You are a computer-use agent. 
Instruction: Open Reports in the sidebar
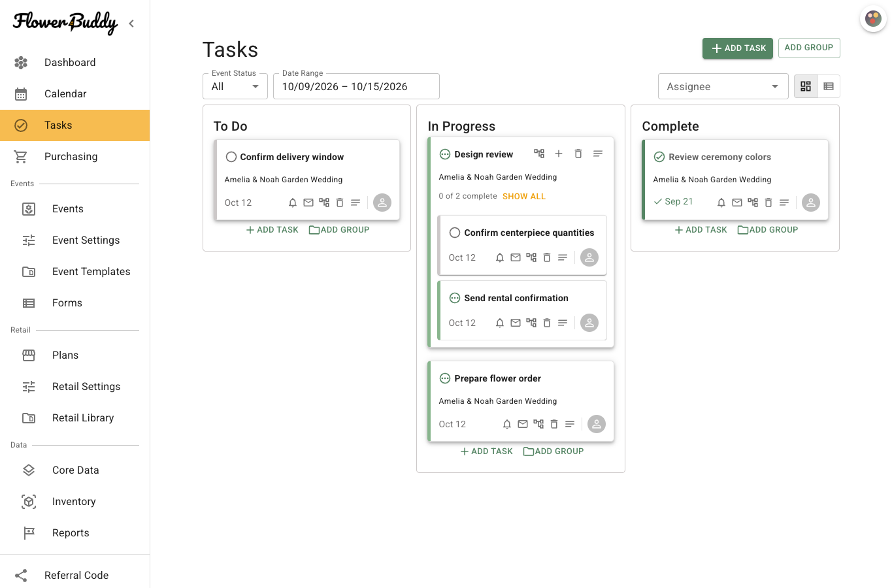coord(75,533)
